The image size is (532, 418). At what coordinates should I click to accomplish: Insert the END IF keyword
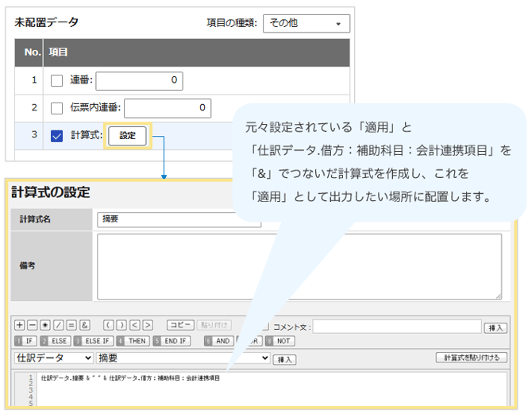click(172, 341)
